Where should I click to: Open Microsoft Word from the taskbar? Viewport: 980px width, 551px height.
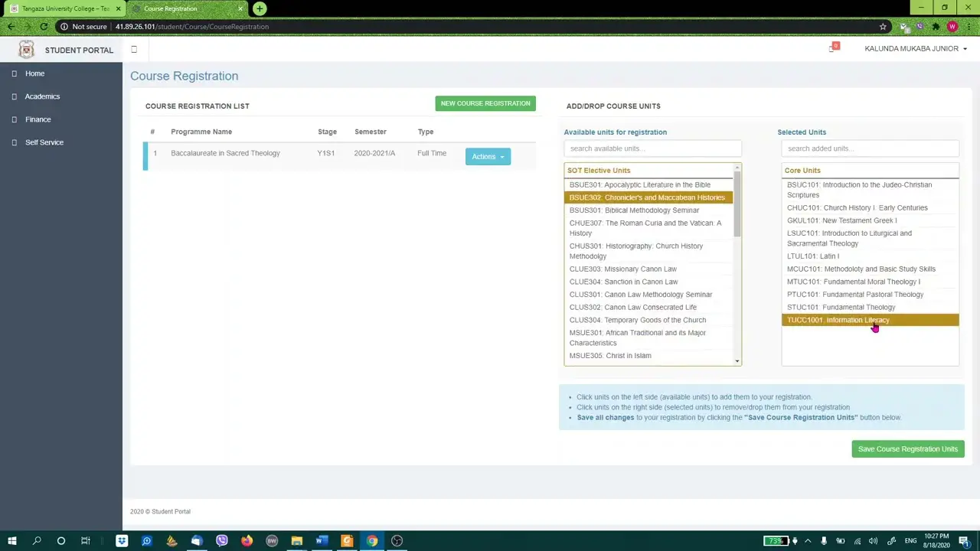click(322, 541)
